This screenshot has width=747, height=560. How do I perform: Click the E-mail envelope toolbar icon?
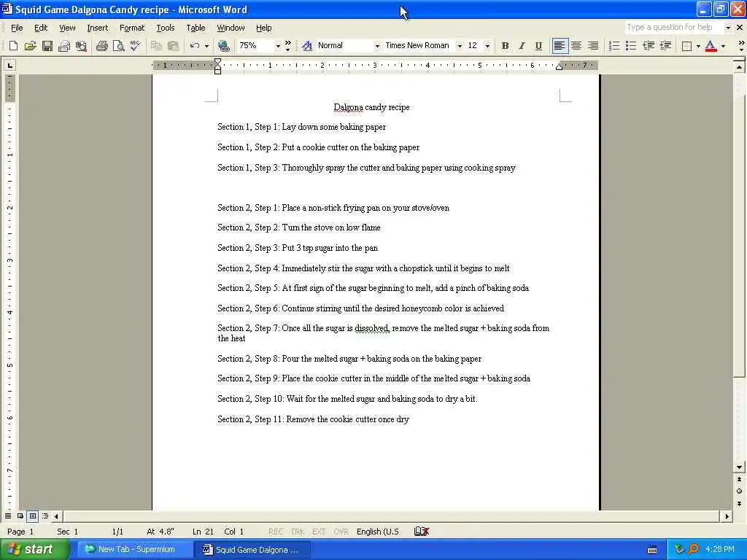coord(64,46)
